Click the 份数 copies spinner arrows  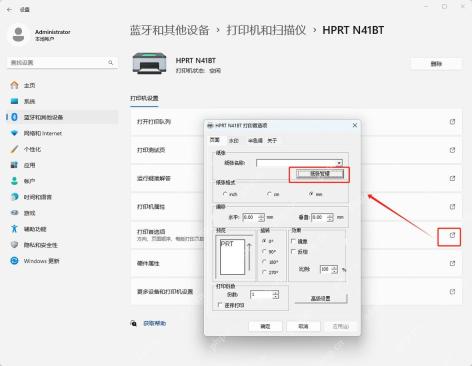pos(275,295)
